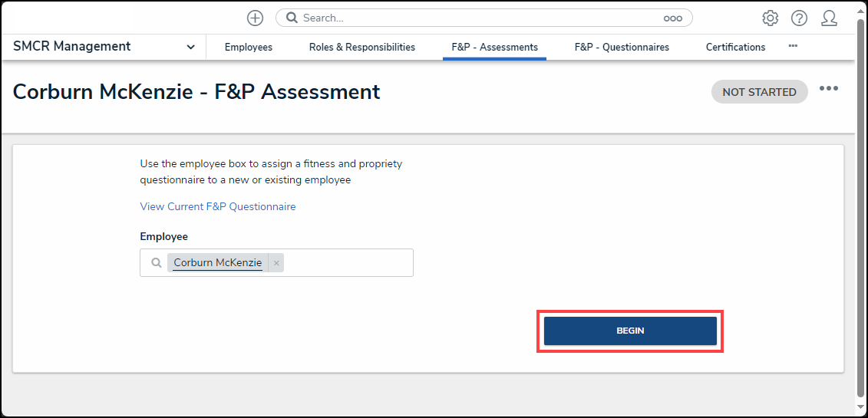Viewport: 868px width, 418px height.
Task: Click inside the top Search field
Action: pyautogui.click(x=476, y=18)
